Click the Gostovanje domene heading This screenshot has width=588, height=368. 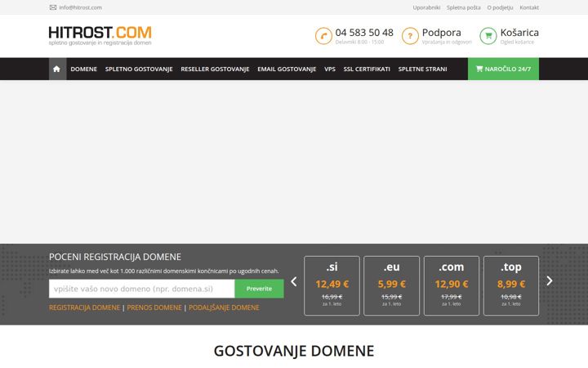click(x=294, y=351)
